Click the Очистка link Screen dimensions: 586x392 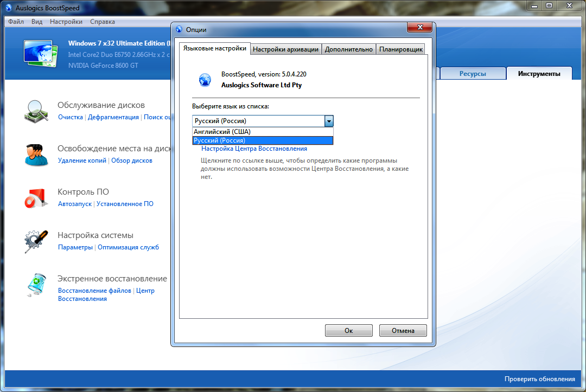[x=70, y=117]
